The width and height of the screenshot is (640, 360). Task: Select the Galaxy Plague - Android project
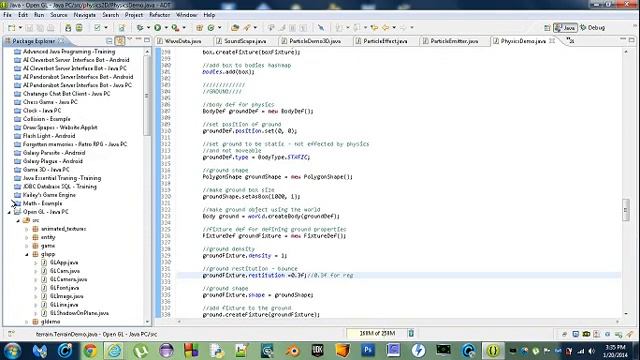click(53, 161)
